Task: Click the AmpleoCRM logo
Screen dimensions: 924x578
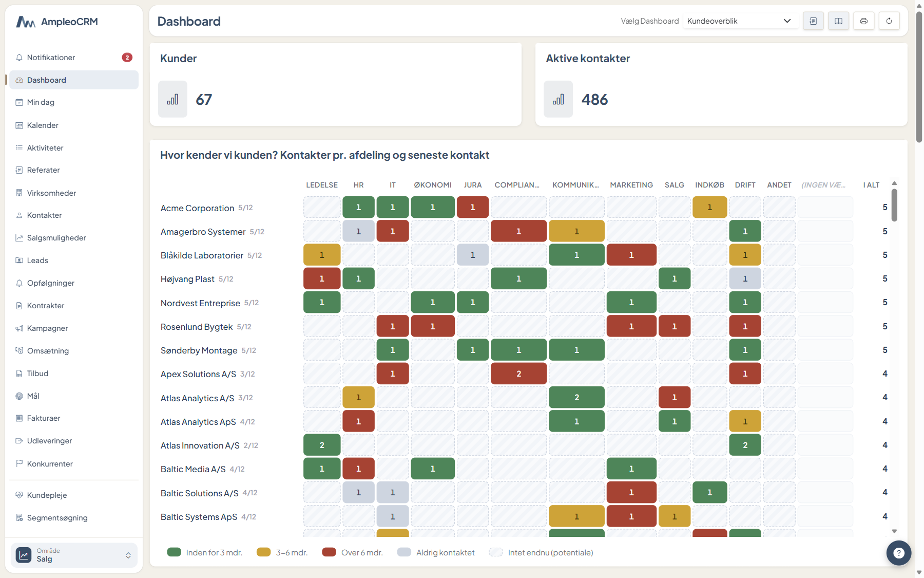Action: coord(56,22)
